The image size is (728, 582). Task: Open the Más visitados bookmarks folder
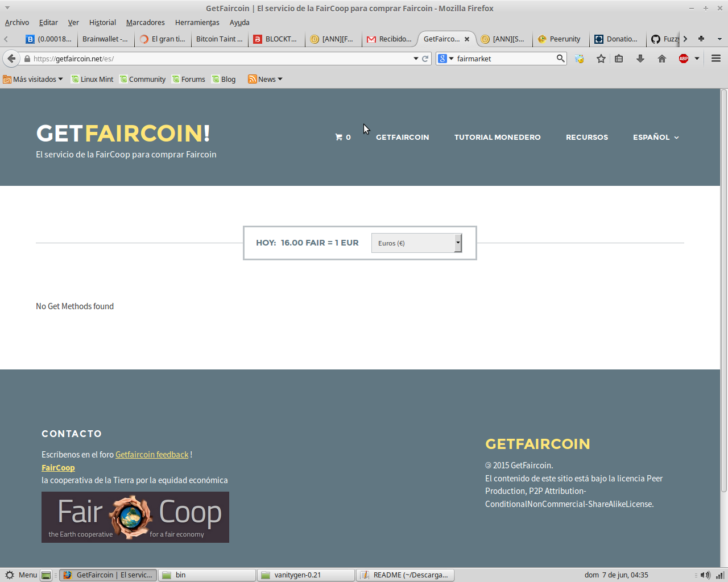33,79
